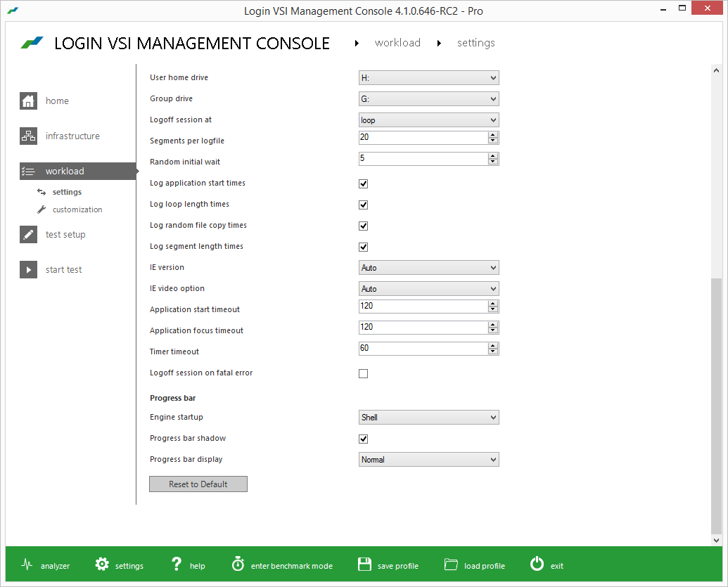The image size is (728, 587).
Task: Click scrollbar down arrow
Action: point(716,540)
